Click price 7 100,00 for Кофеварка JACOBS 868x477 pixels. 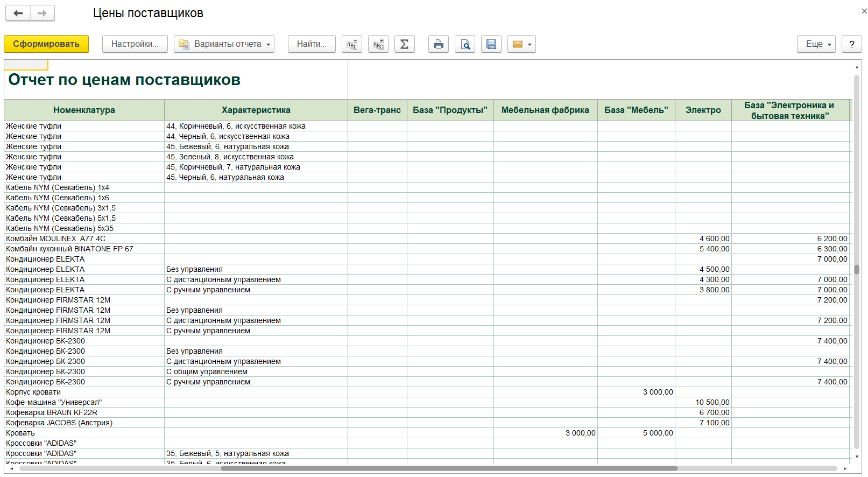tap(703, 423)
